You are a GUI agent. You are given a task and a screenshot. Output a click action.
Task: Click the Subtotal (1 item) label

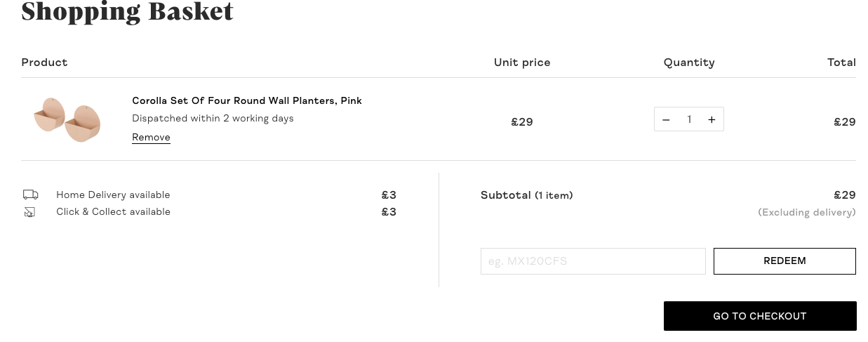tap(526, 195)
